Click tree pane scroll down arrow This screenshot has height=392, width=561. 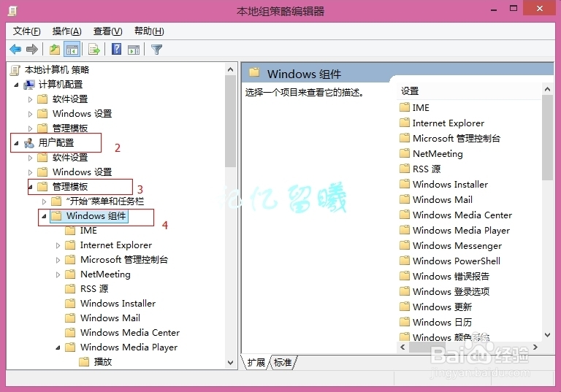(x=230, y=362)
